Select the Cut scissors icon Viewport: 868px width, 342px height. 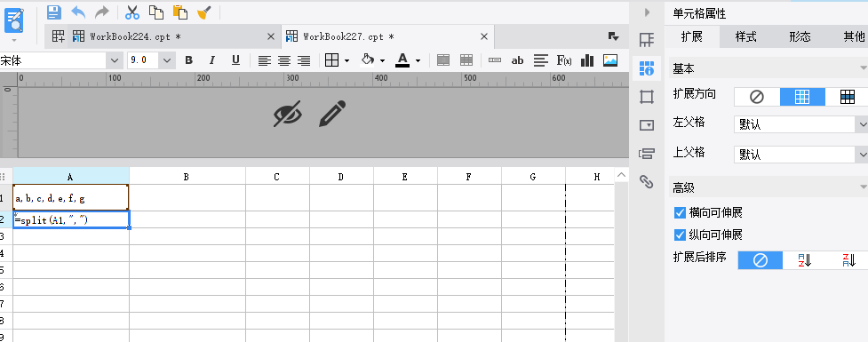pos(132,12)
